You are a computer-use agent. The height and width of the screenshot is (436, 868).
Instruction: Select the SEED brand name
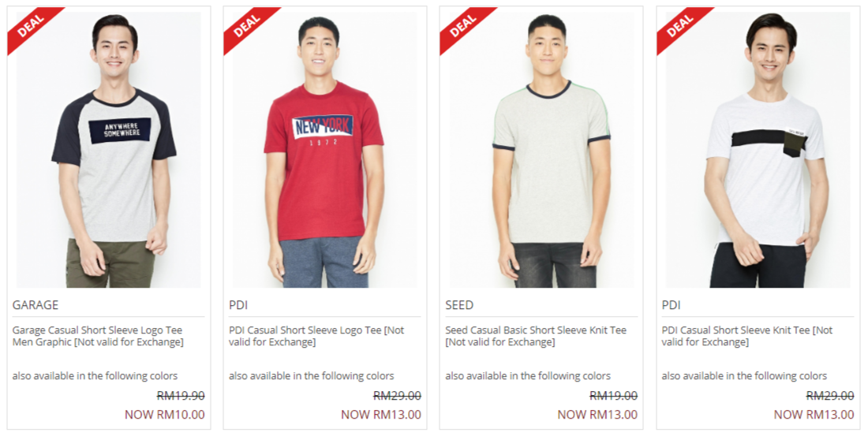pos(459,305)
